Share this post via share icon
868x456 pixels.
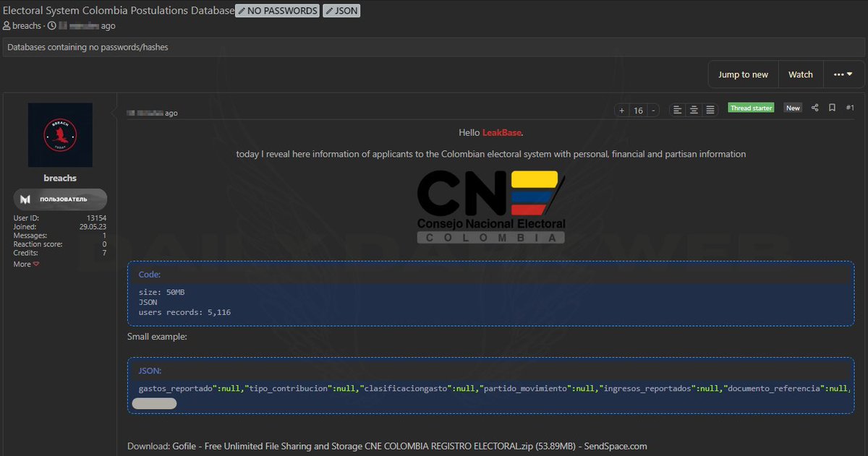tap(815, 108)
